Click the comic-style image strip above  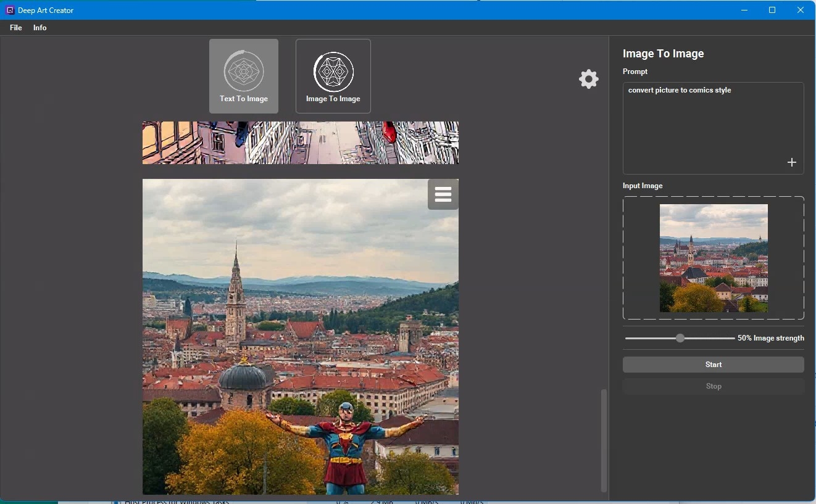300,143
